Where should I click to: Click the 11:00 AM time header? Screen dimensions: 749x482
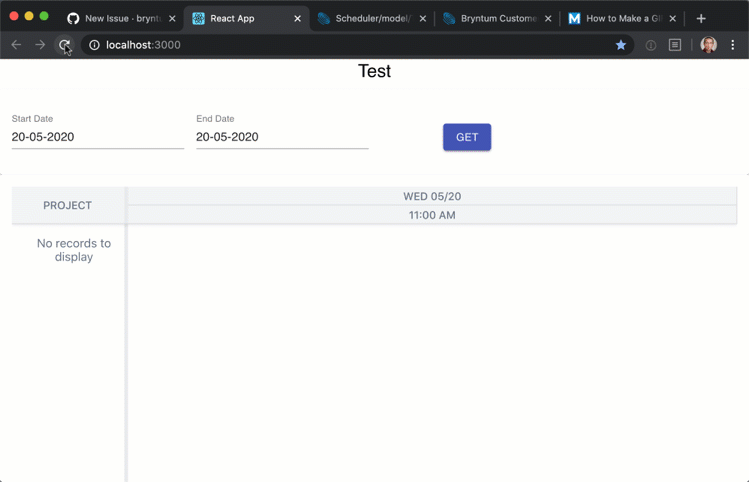432,215
